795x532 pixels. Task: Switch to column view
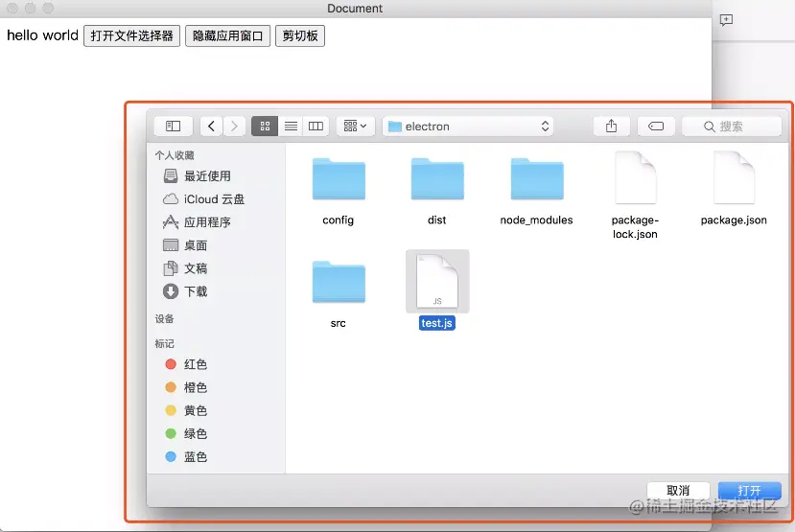(316, 127)
